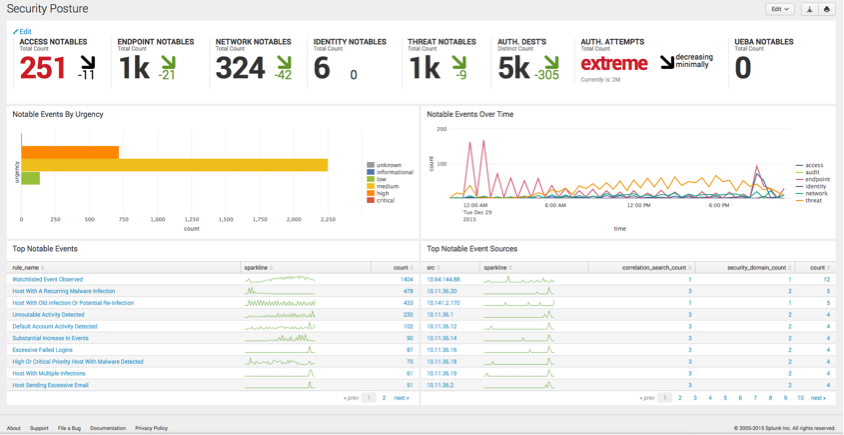
Task: Open Unroutable Activity Detected rule
Action: click(48, 314)
